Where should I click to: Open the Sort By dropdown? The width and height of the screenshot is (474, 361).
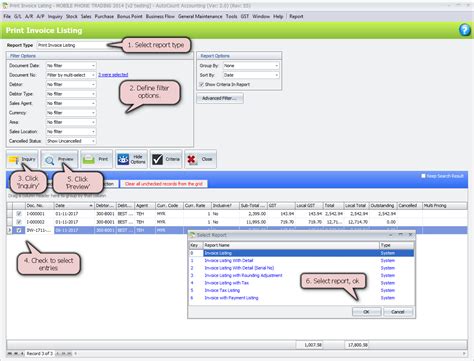point(276,75)
